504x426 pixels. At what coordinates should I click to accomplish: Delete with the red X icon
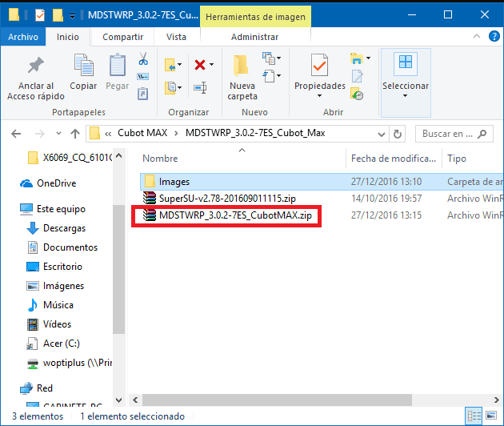coord(200,65)
